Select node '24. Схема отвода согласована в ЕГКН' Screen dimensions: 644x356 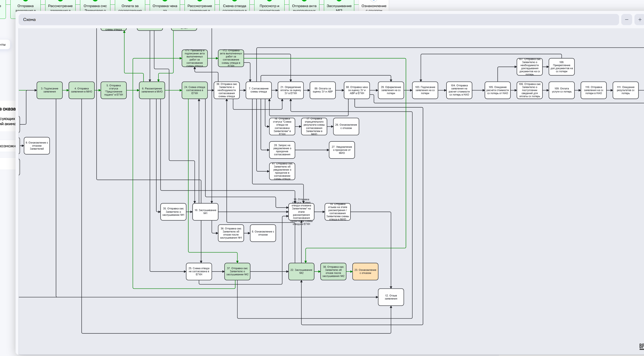[x=194, y=90]
